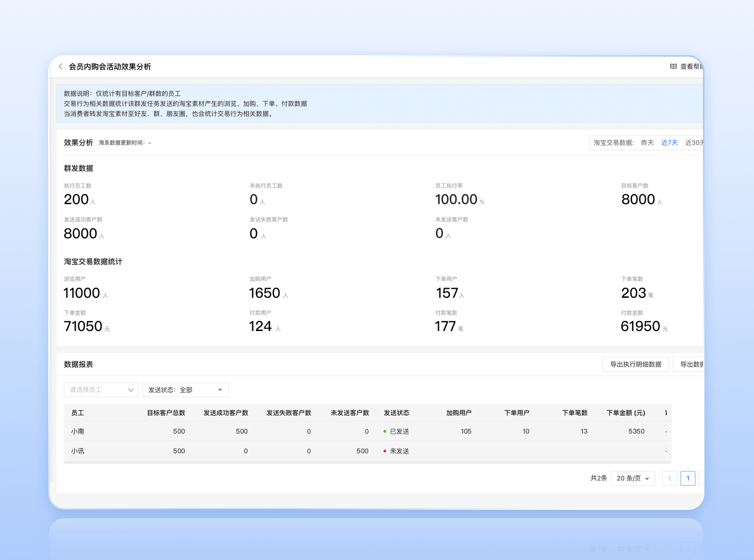Click the 下单笔数 203 value

coord(634,293)
